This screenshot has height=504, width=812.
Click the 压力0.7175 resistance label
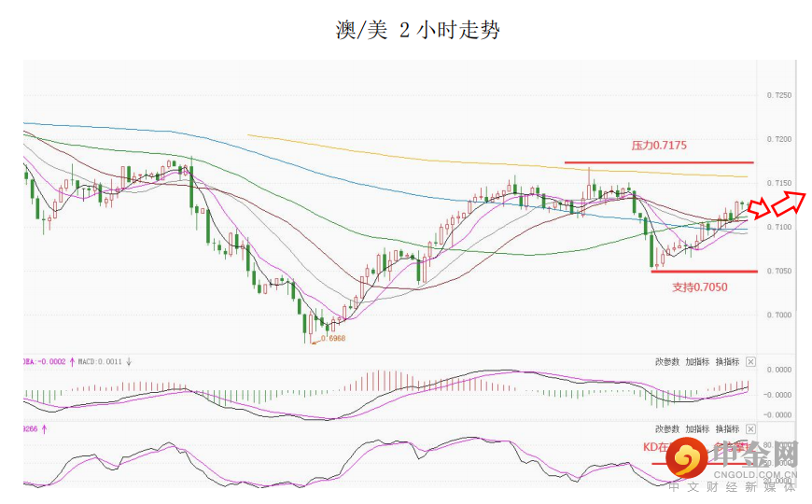[x=659, y=146]
